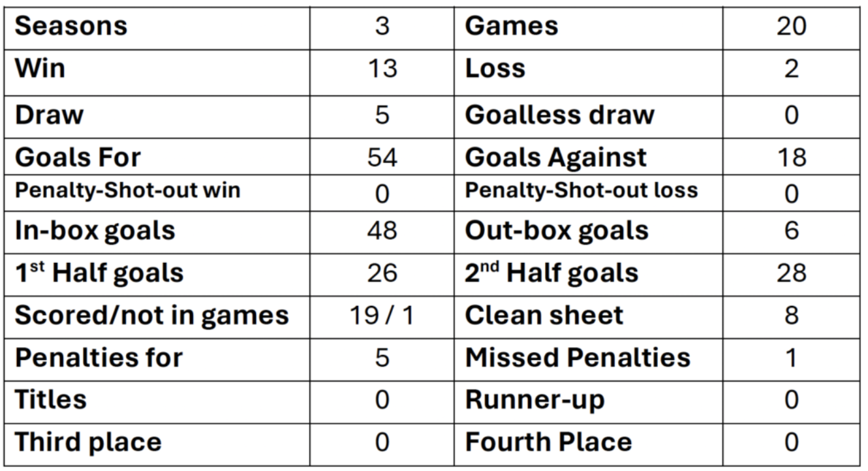This screenshot has width=868, height=471.
Task: Select the In-box goals value 48
Action: tap(382, 231)
